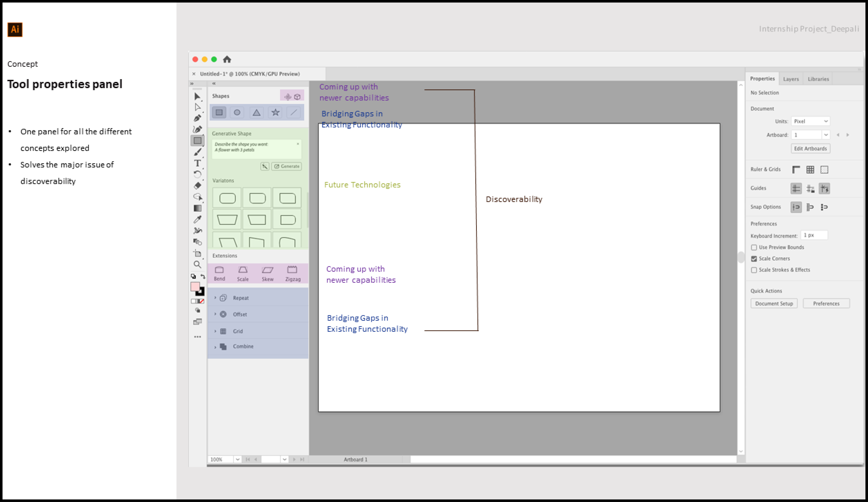Click the Document Setup button

[774, 303]
